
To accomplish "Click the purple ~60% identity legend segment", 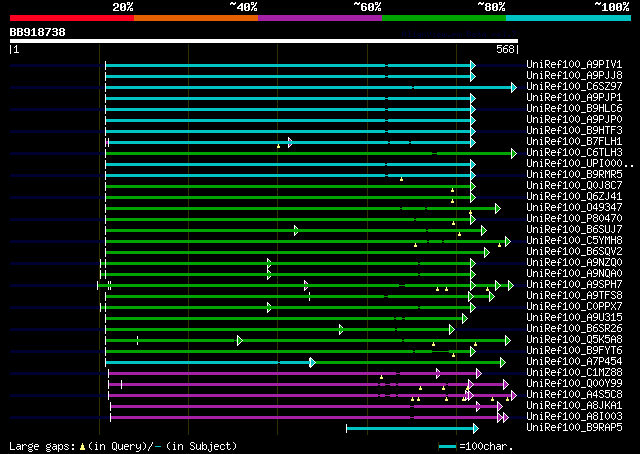I will pyautogui.click(x=320, y=18).
